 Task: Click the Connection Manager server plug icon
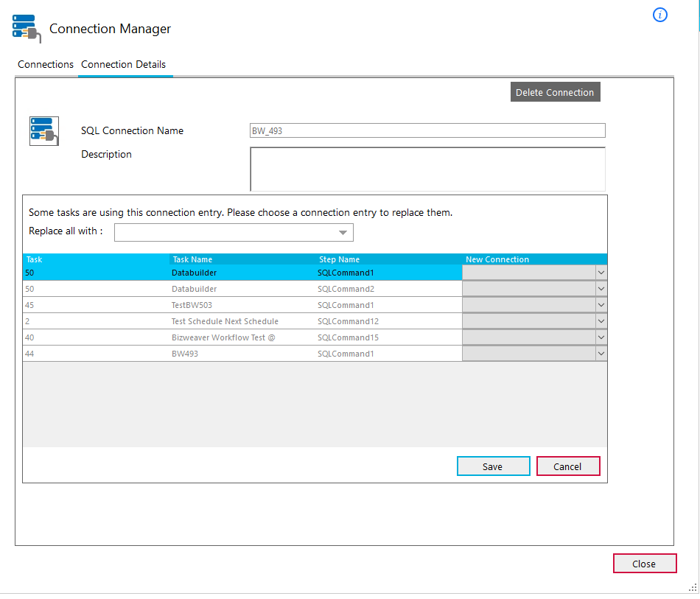[x=27, y=29]
